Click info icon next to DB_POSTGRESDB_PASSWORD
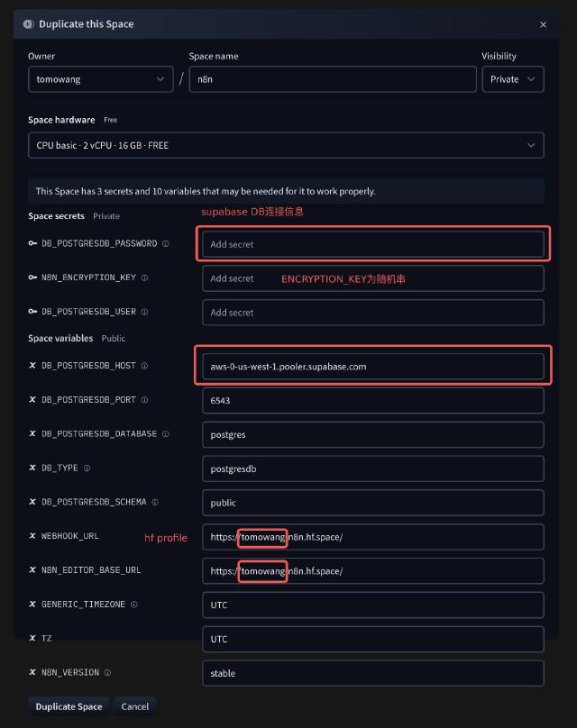The image size is (577, 728). point(166,243)
